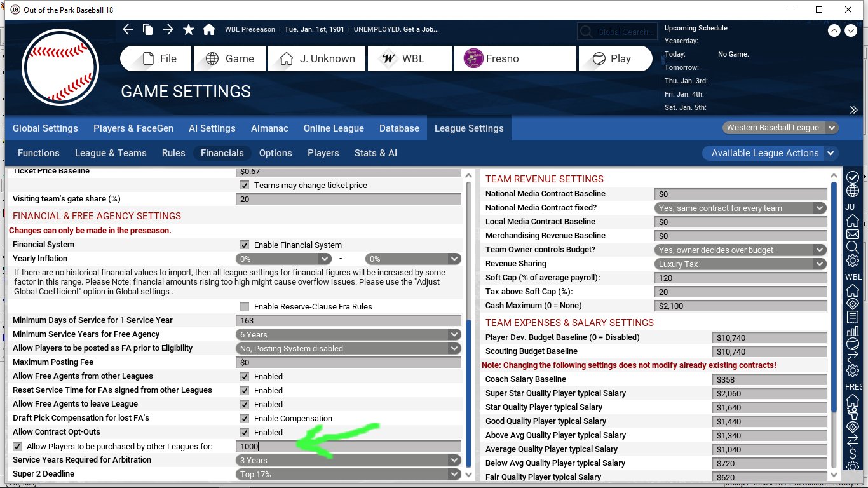Click the copy pages icon in top bar
The width and height of the screenshot is (868, 488).
tap(148, 29)
